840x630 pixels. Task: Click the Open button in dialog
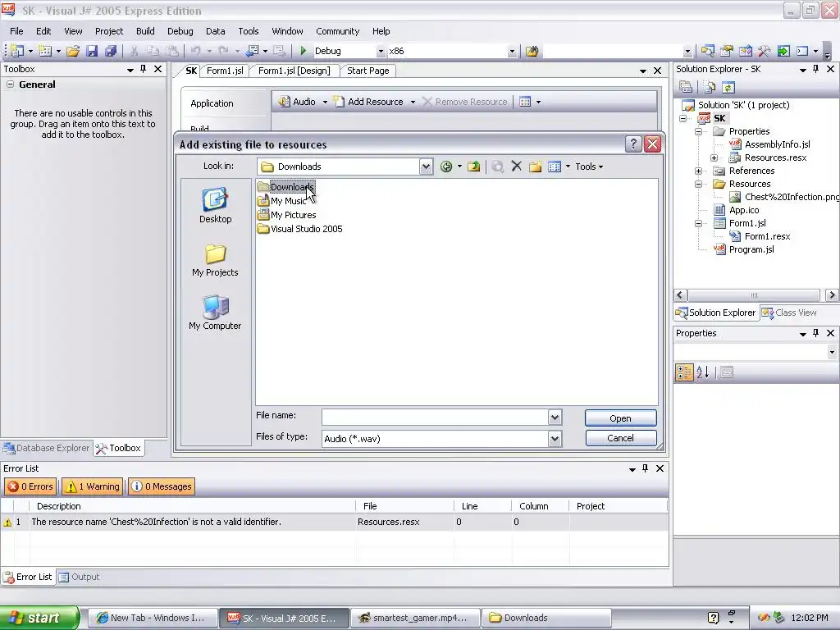tap(620, 418)
